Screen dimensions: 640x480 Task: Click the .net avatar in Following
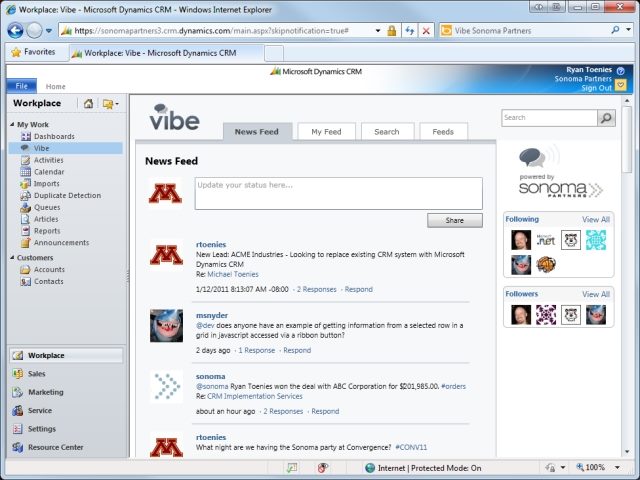(x=546, y=240)
